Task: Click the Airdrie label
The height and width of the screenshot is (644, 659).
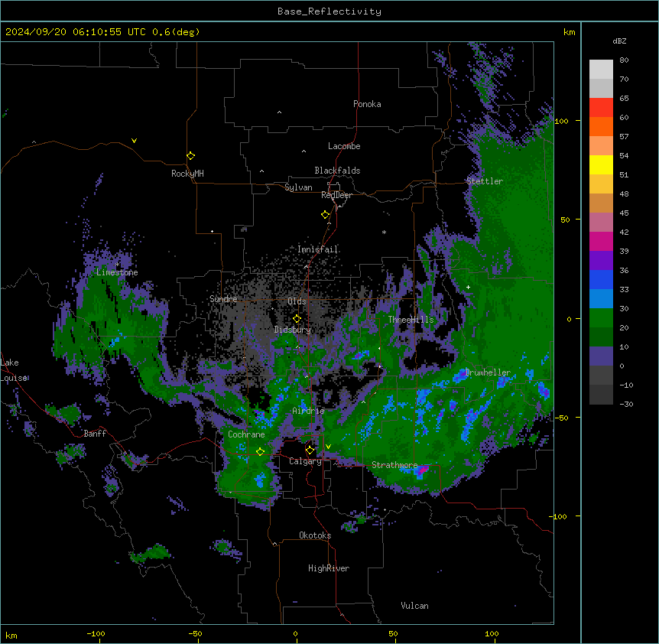Action: (x=308, y=411)
